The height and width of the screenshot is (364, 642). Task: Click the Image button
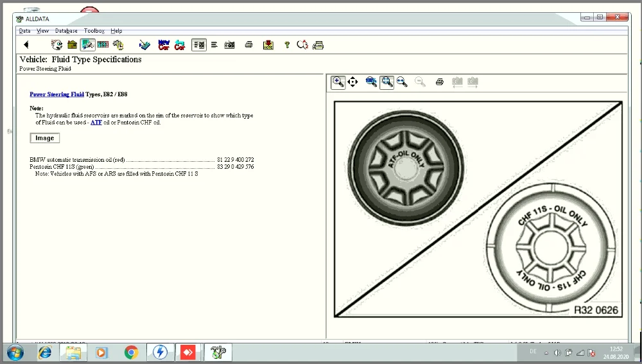pyautogui.click(x=45, y=138)
